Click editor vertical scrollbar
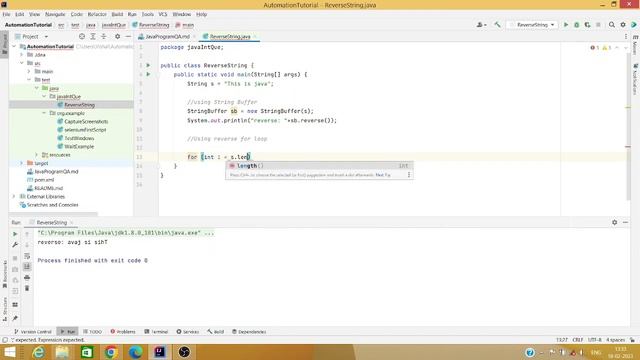 coord(628,127)
